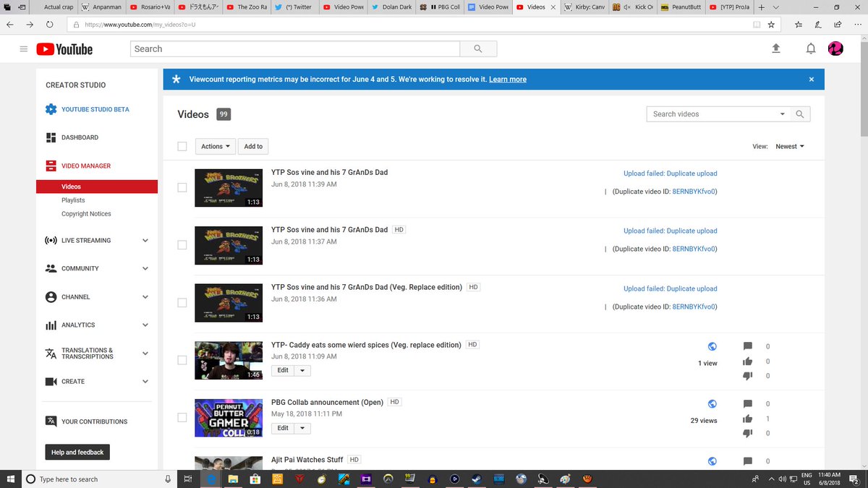
Task: Click Edit for Caddy eats spices video
Action: pos(283,370)
